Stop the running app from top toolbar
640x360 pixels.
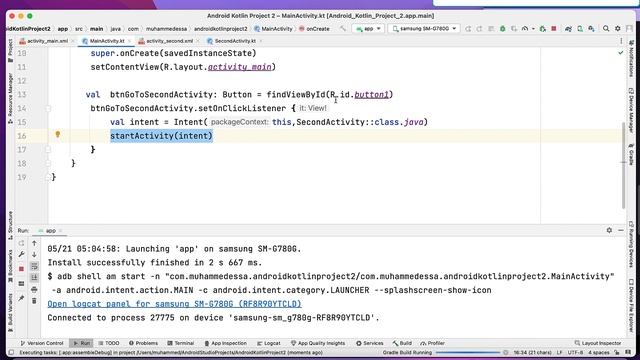(x=554, y=29)
